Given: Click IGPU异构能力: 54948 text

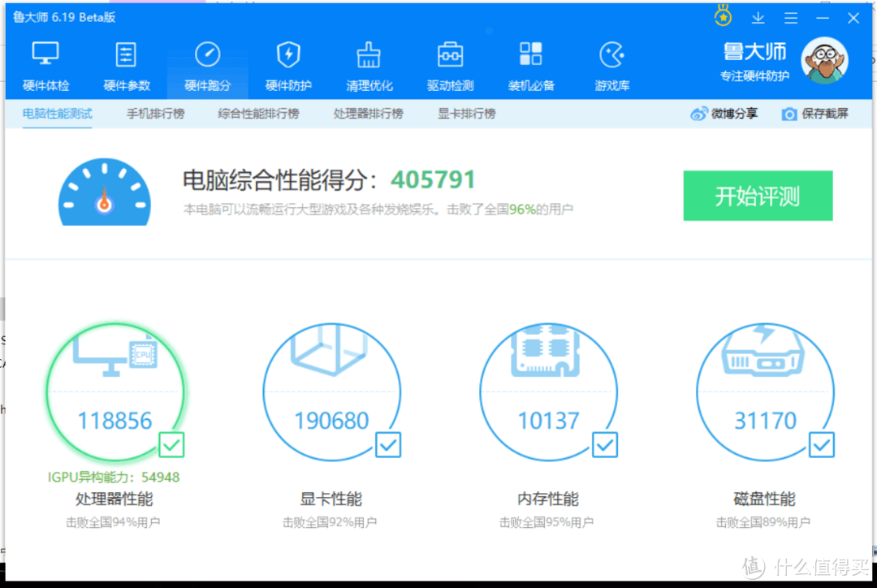Looking at the screenshot, I should pos(114,478).
